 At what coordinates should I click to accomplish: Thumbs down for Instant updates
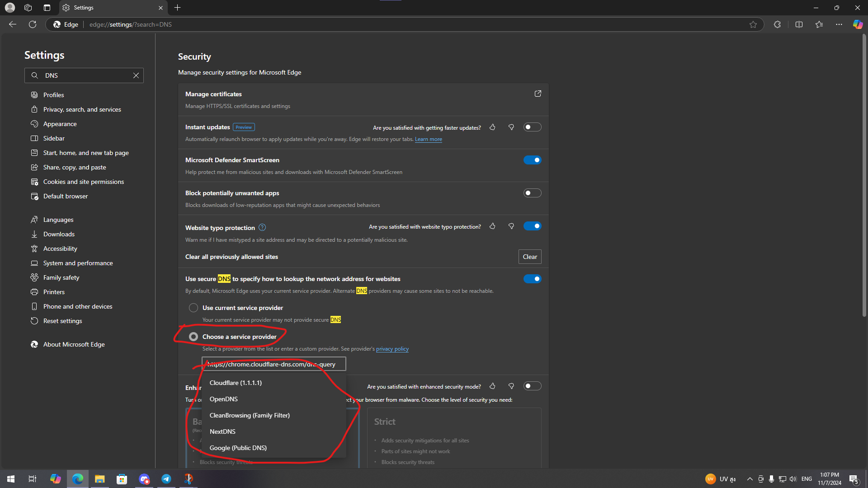511,127
